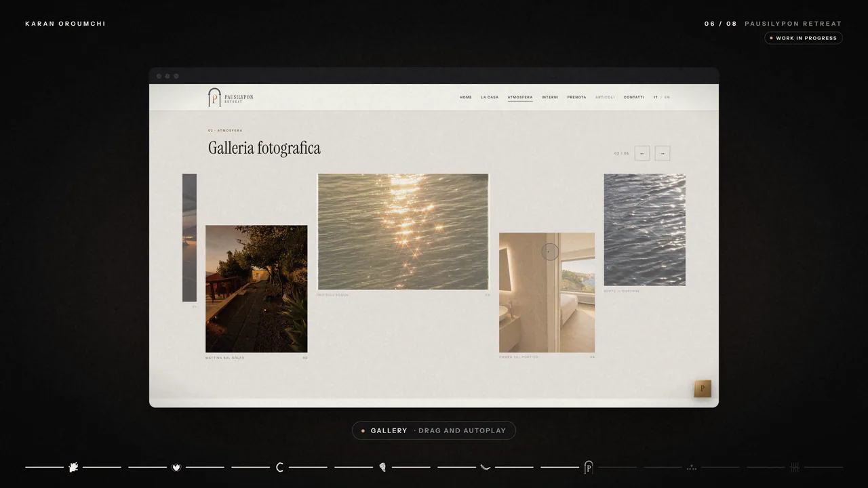This screenshot has width=868, height=488.
Task: Click the Ombra sul Portico caption
Action: pos(519,357)
